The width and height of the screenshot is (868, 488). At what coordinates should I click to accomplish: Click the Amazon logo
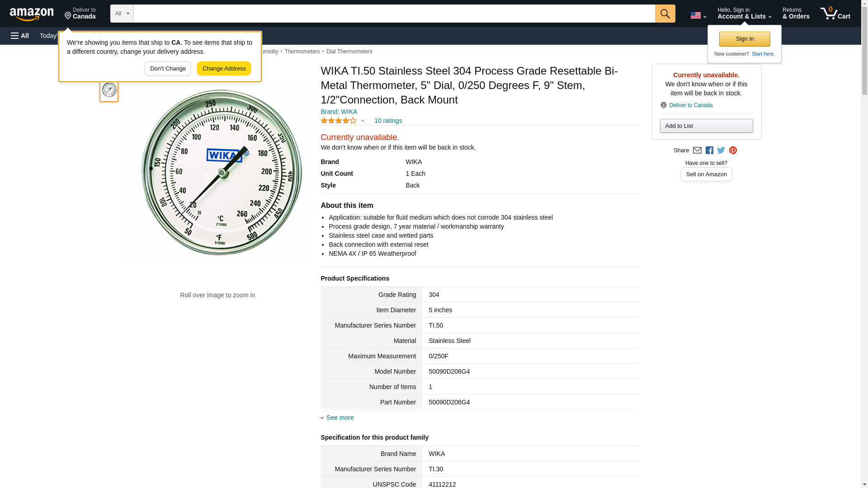[32, 14]
